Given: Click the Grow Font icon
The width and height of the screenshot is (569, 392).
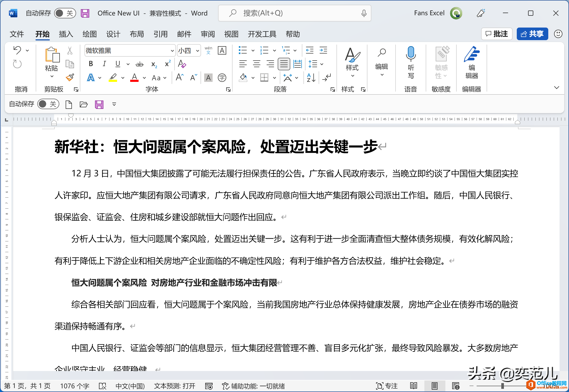Looking at the screenshot, I should tap(180, 77).
